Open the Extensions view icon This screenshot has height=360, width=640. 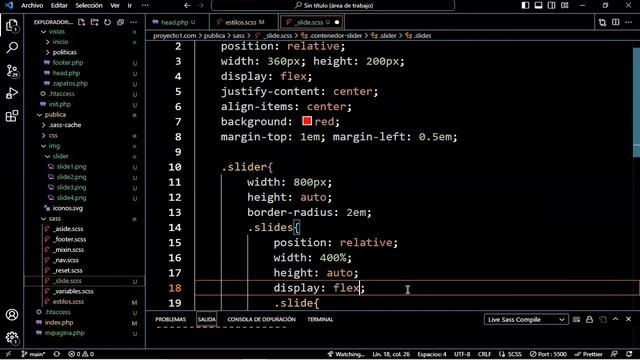point(12,116)
